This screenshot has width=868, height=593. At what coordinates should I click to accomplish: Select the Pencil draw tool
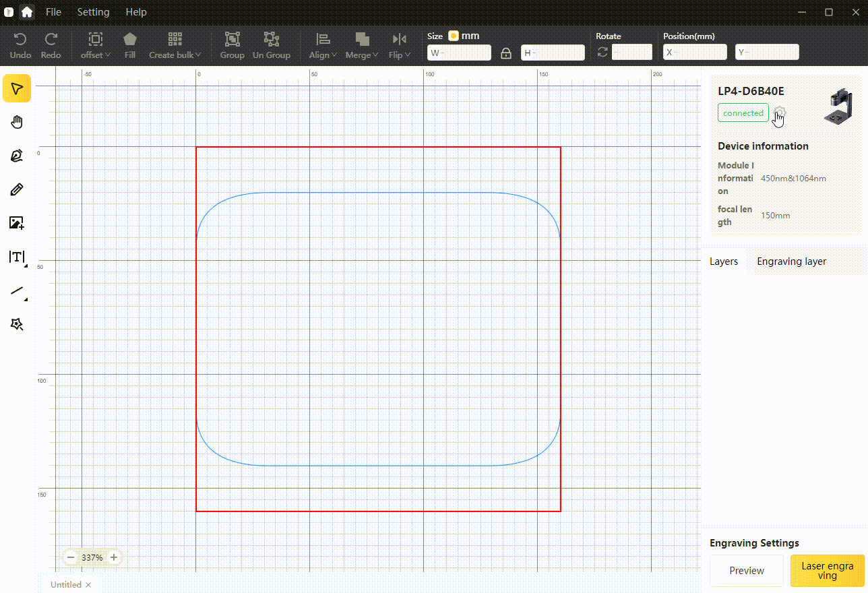pos(17,189)
